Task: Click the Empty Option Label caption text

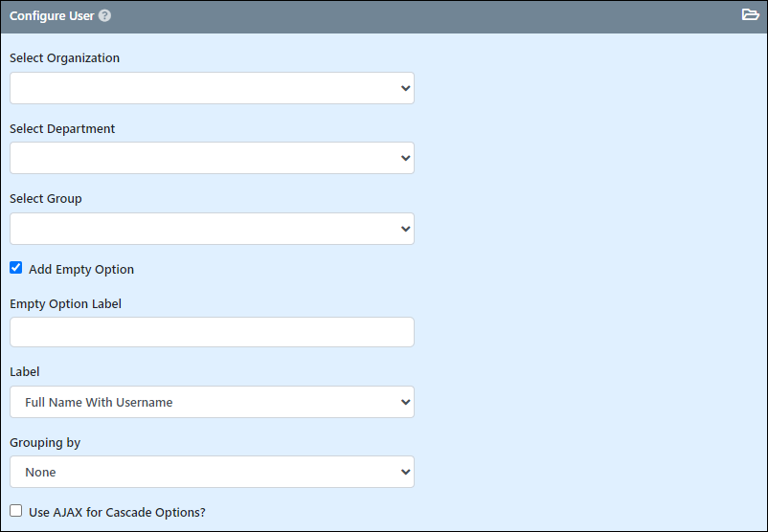Action: [66, 304]
